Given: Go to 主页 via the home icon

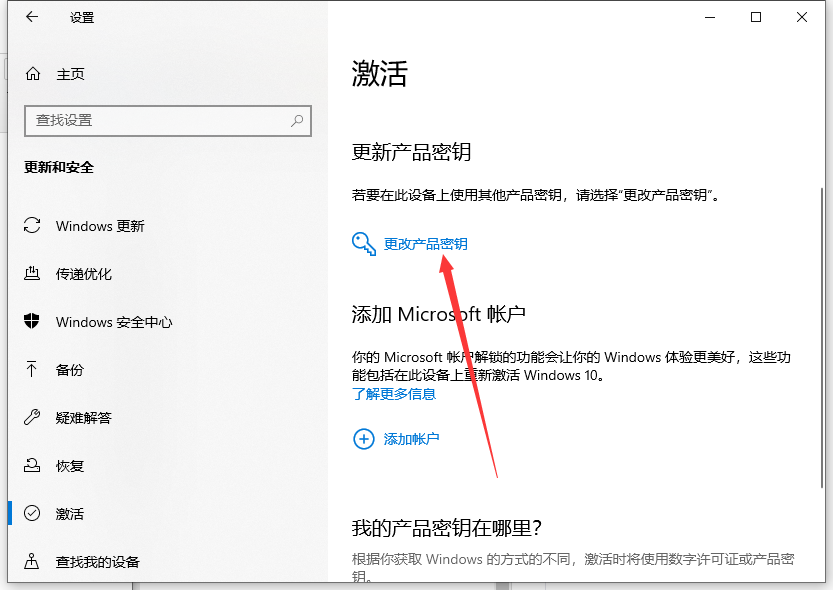Looking at the screenshot, I should [x=33, y=74].
